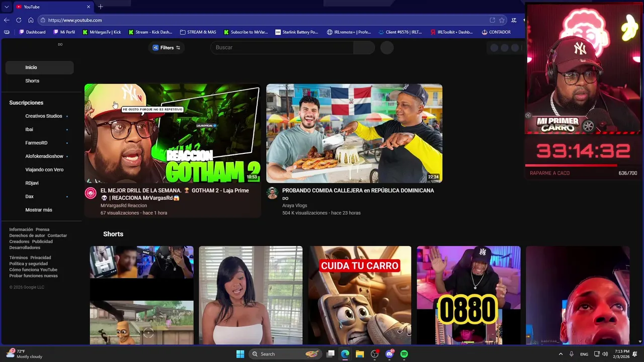This screenshot has height=362, width=644.
Task: Reload the YouTube page
Action: pos(19,20)
